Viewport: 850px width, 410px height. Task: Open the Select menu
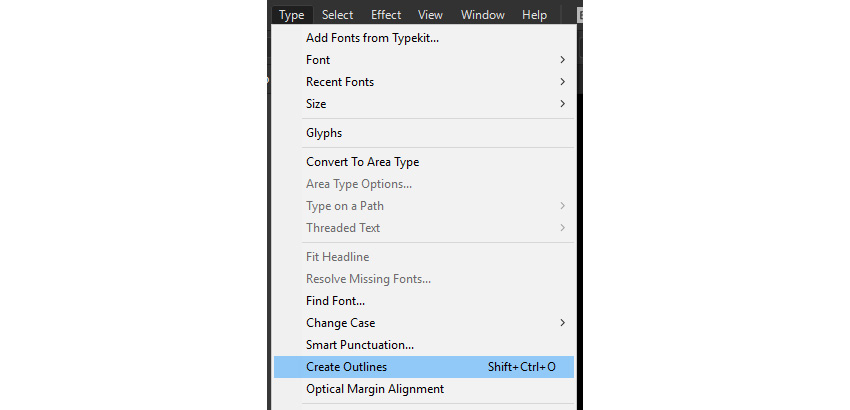[x=337, y=15]
